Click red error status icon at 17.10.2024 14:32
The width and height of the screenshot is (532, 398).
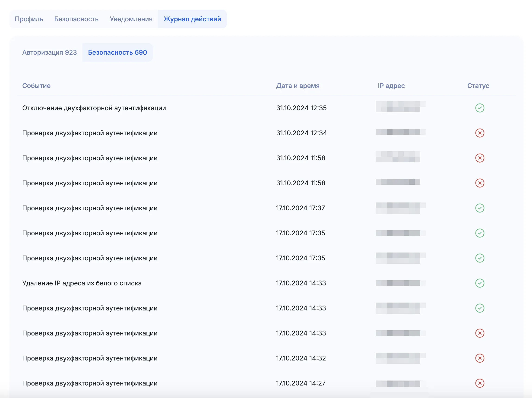pos(480,358)
